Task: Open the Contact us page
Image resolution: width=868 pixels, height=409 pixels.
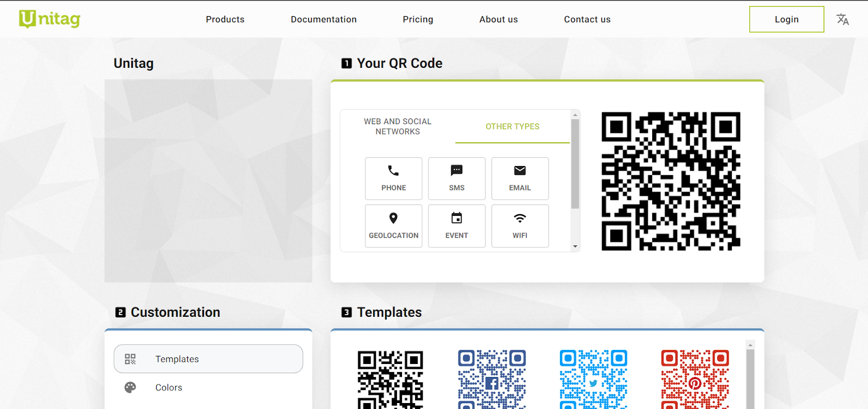Action: [587, 20]
